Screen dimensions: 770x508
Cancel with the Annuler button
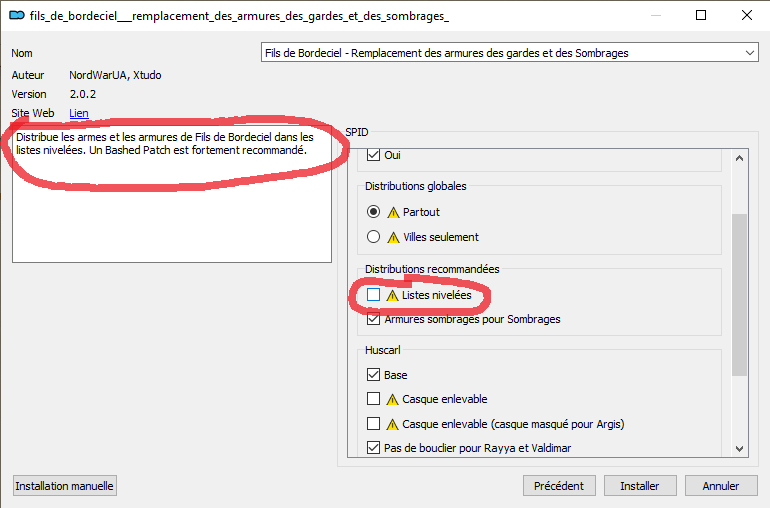point(720,486)
